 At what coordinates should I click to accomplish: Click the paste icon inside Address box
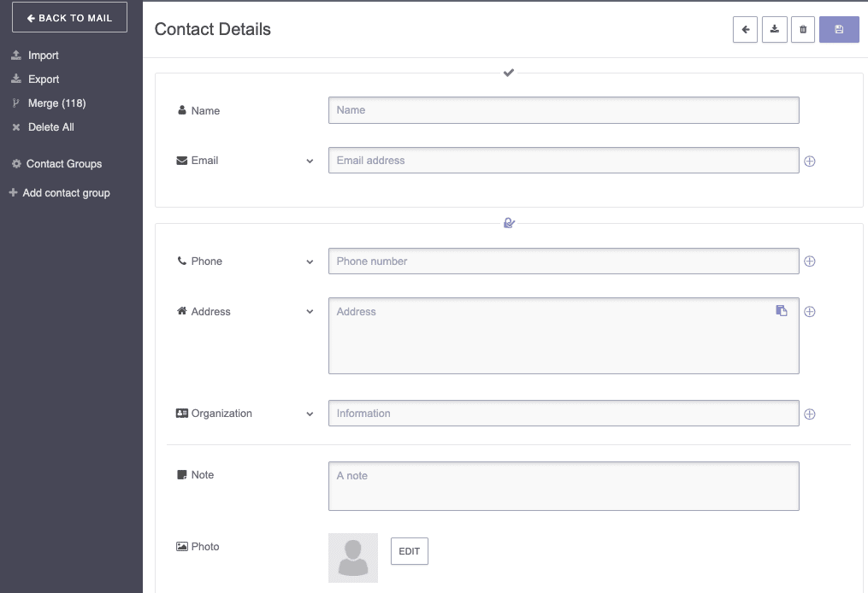pyautogui.click(x=782, y=310)
